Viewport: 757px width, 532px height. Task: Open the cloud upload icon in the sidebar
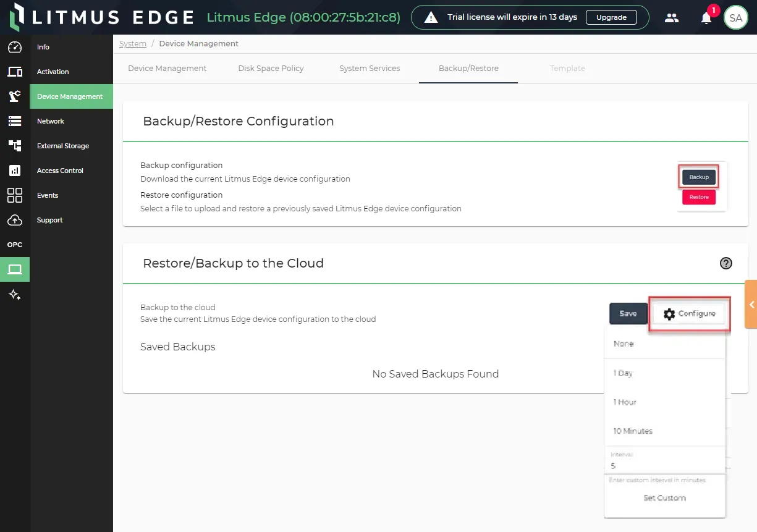pos(15,220)
